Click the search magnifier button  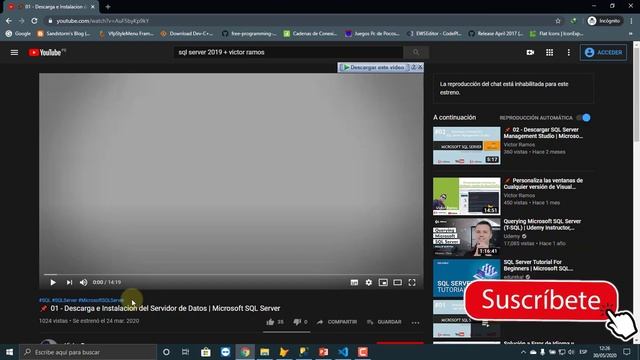click(416, 52)
